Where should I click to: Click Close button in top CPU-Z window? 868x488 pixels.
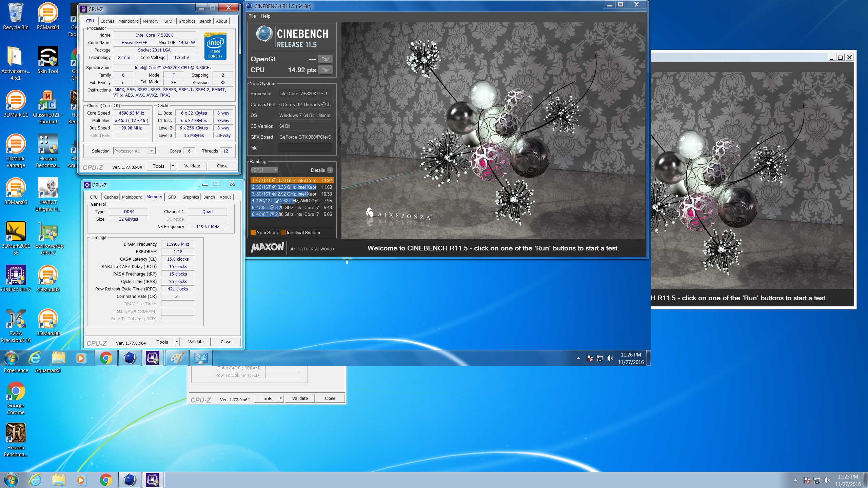tap(222, 166)
